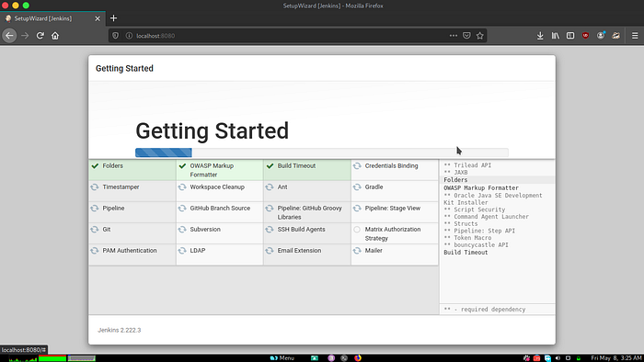Click the CPU usage graph in taskbar
This screenshot has width=644, height=362.
coord(23,358)
